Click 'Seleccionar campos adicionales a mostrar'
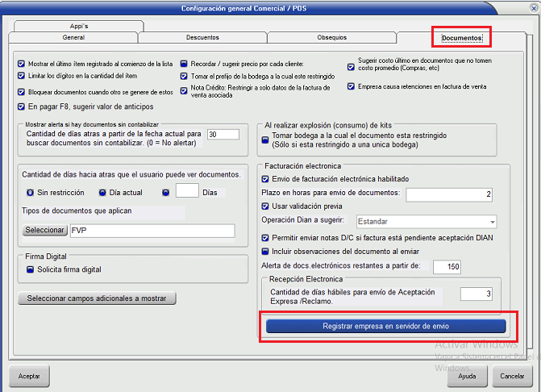 pos(97,298)
